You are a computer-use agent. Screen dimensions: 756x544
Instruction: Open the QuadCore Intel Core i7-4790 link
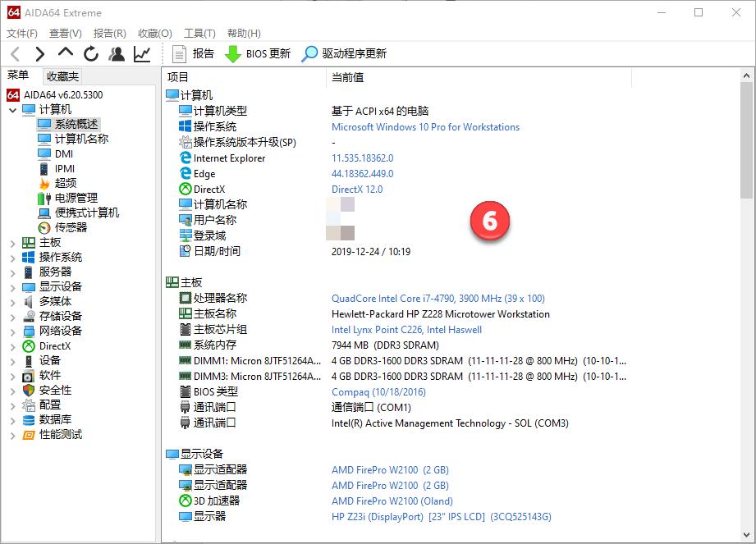pyautogui.click(x=438, y=299)
